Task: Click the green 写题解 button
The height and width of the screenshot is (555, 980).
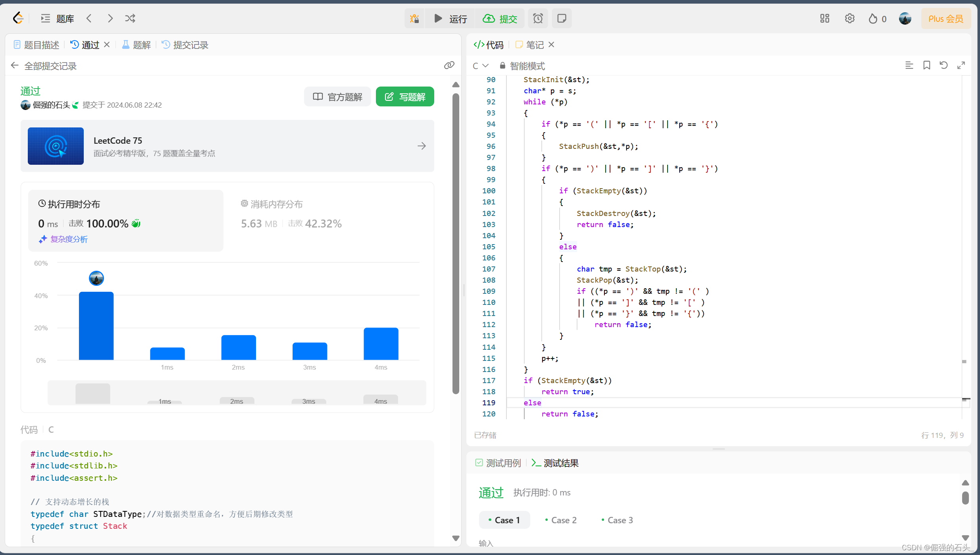Action: coord(404,96)
